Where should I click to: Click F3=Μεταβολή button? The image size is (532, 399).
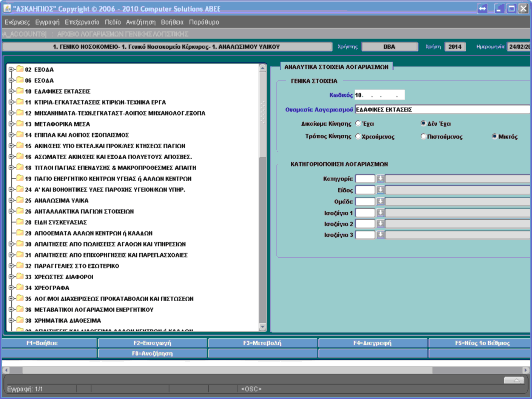pyautogui.click(x=263, y=343)
